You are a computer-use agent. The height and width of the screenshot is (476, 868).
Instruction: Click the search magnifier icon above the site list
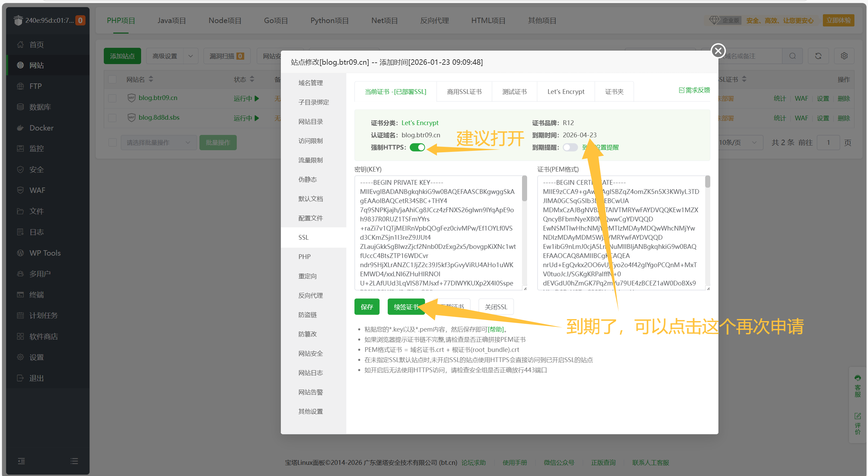[x=792, y=56]
